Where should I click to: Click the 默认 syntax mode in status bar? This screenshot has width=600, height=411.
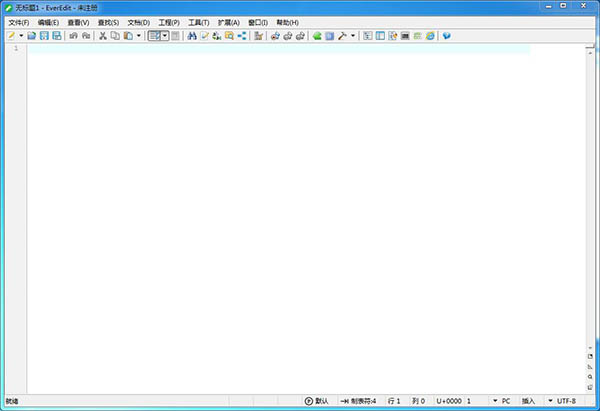coord(316,401)
